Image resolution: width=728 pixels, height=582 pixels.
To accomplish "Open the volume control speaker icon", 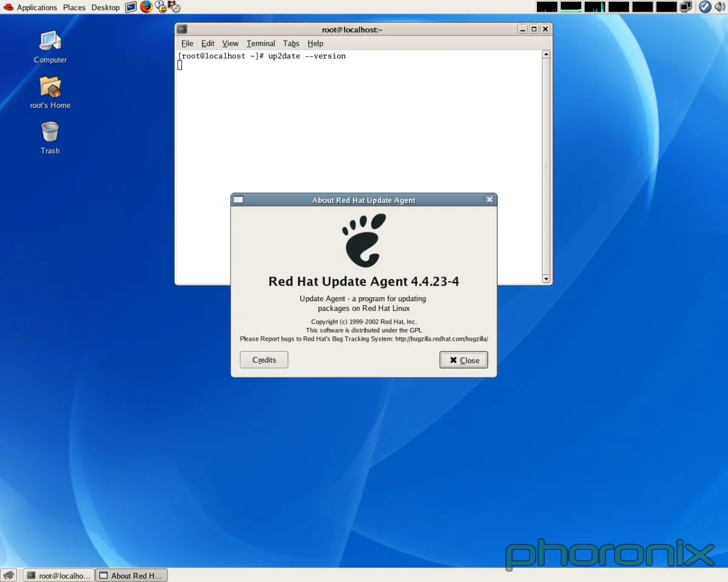I will 720,7.
